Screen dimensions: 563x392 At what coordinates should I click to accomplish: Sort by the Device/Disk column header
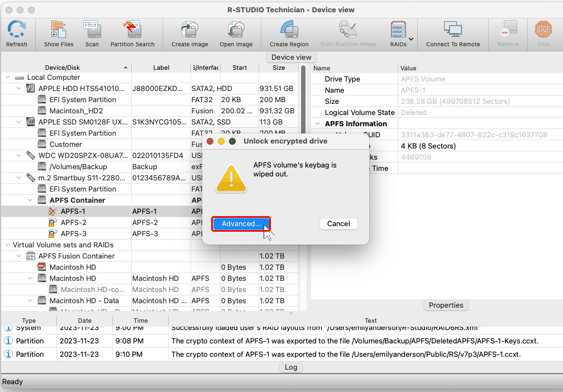66,68
